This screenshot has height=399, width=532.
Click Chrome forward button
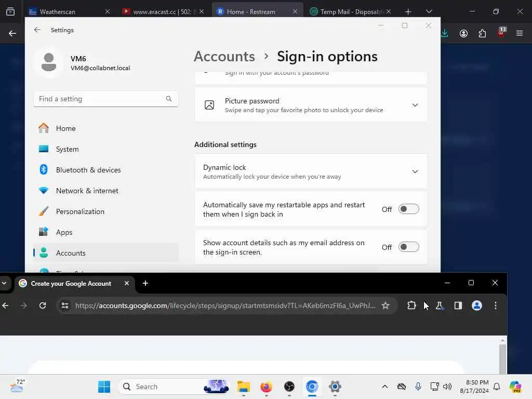click(24, 305)
